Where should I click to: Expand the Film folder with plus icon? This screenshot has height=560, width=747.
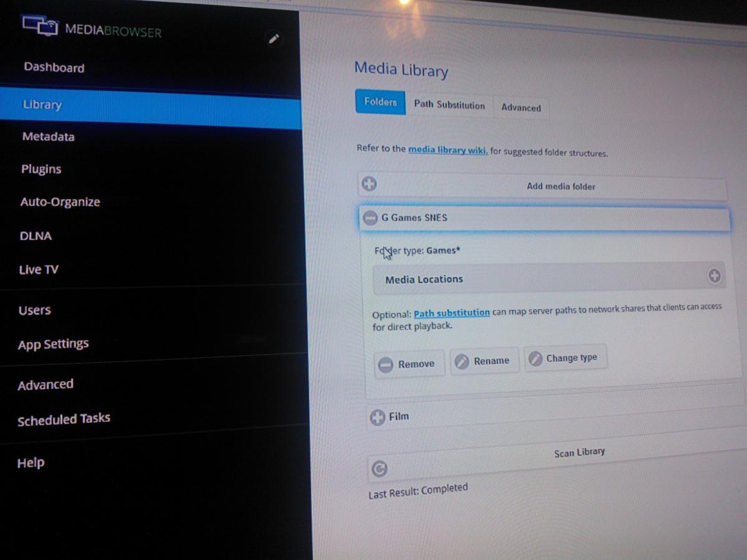[377, 418]
